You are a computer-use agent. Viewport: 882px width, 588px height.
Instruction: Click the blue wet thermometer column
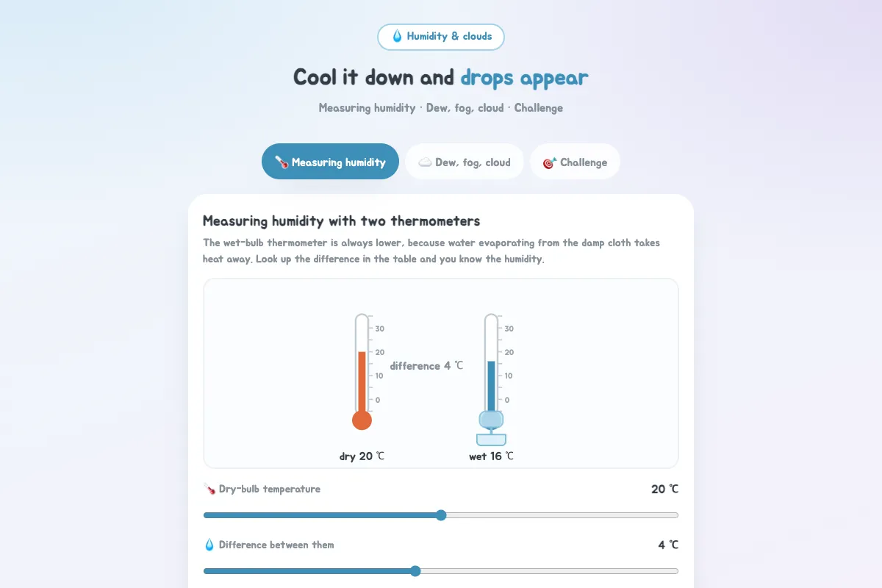[x=491, y=386]
